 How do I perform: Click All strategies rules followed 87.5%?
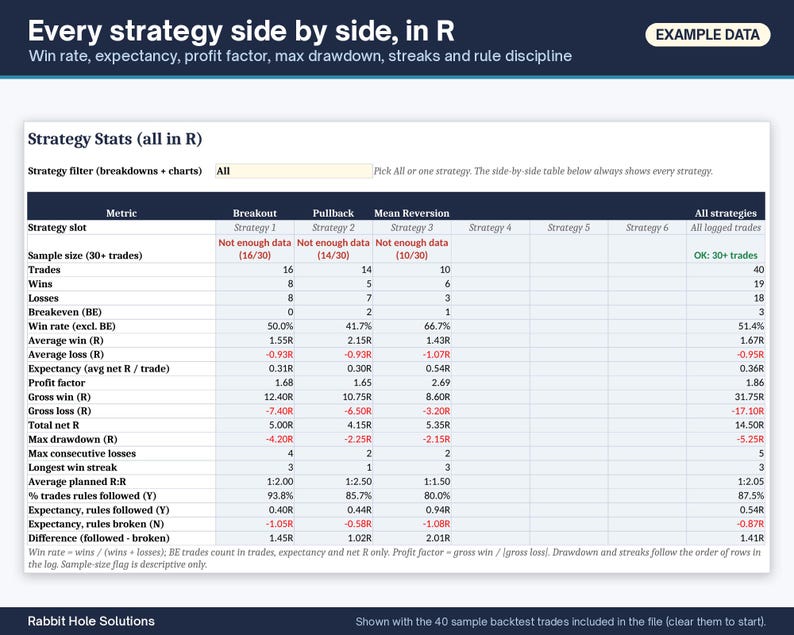(751, 496)
